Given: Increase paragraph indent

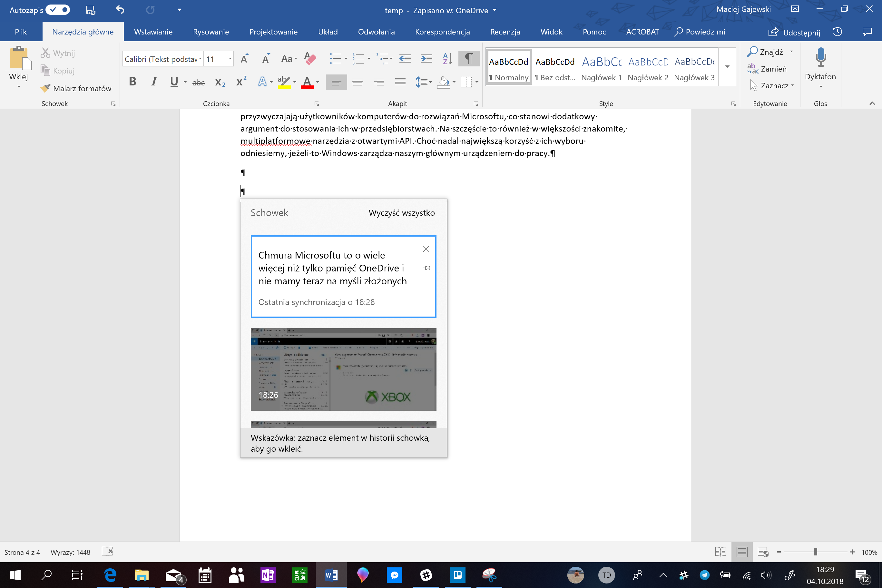Looking at the screenshot, I should point(426,59).
